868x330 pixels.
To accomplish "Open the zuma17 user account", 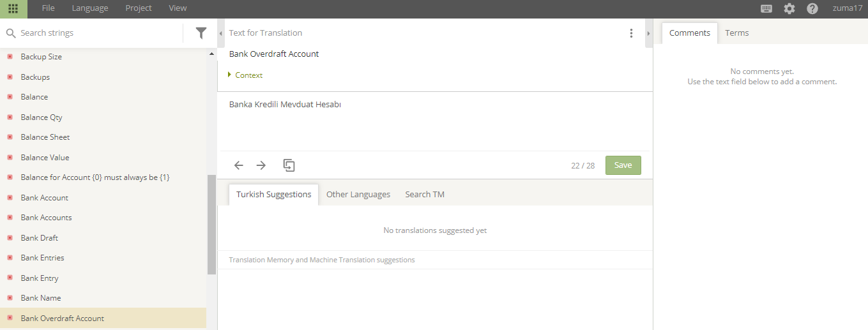I will (848, 8).
